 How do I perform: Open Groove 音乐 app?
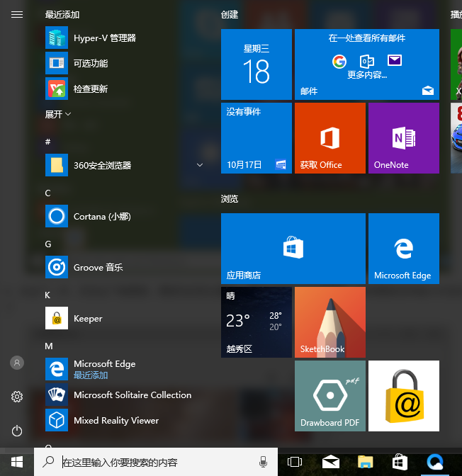click(x=98, y=268)
